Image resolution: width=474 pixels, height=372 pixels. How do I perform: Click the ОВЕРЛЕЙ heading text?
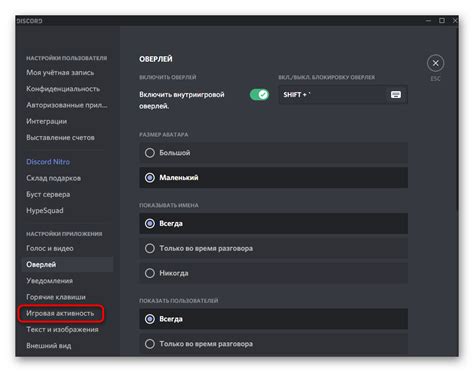(156, 59)
